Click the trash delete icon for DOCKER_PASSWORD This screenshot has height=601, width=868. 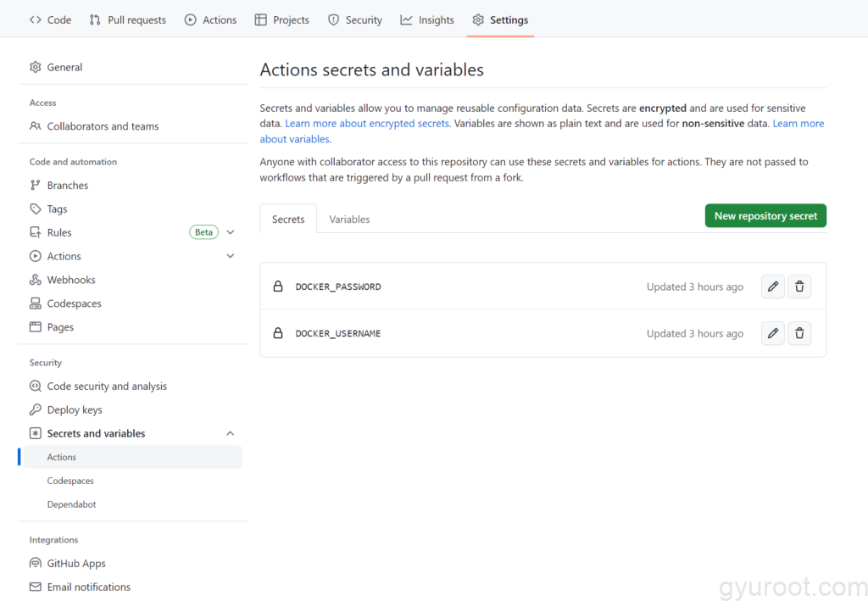click(x=799, y=287)
